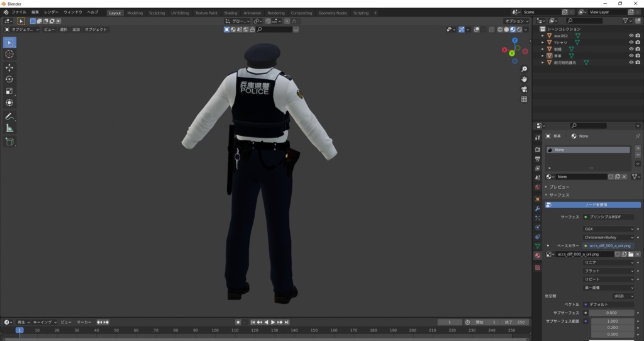Screen dimensions: 644x341
Task: Expand the Yシャツ outliner item
Action: tap(543, 42)
